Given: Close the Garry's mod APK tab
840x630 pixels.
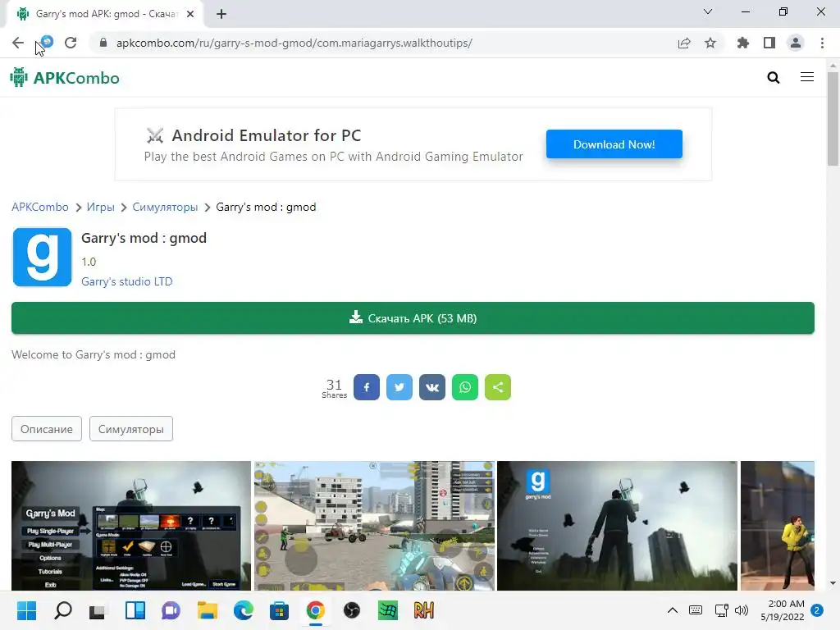Looking at the screenshot, I should [x=190, y=14].
